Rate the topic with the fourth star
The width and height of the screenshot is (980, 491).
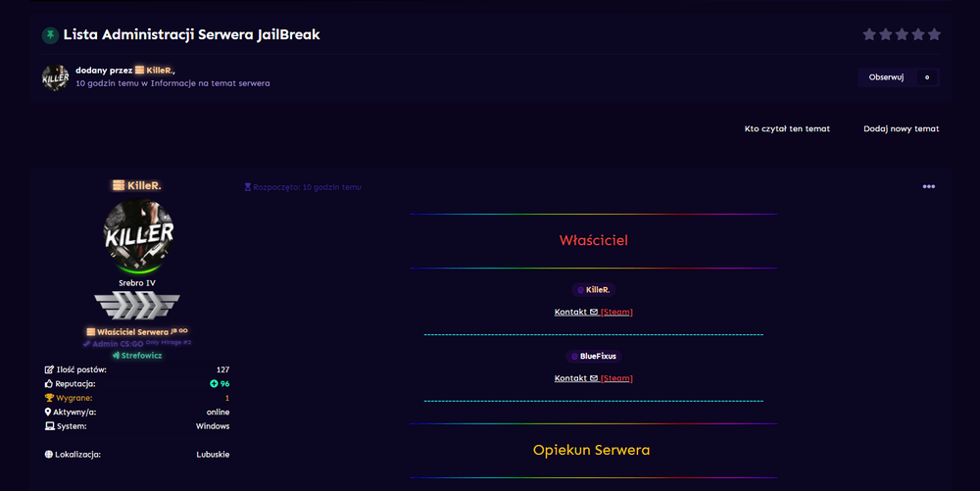coord(918,34)
